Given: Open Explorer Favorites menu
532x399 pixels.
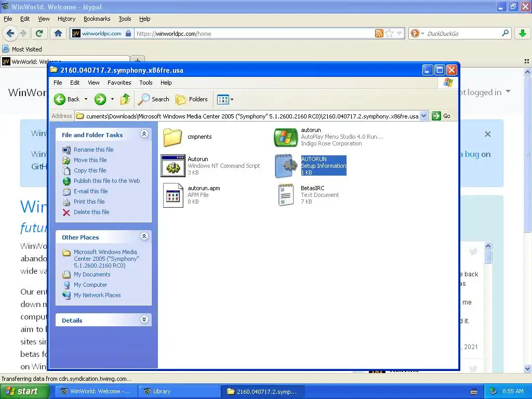Looking at the screenshot, I should (x=119, y=83).
